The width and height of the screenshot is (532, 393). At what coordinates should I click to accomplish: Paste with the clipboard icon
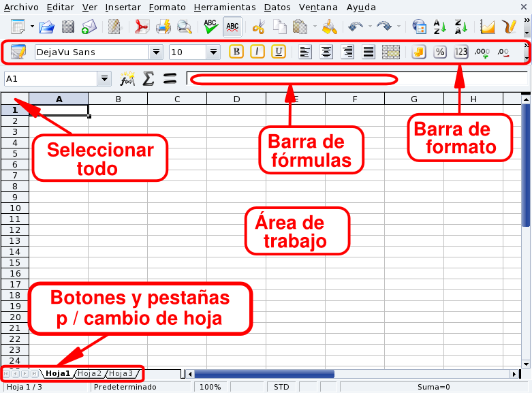click(300, 27)
